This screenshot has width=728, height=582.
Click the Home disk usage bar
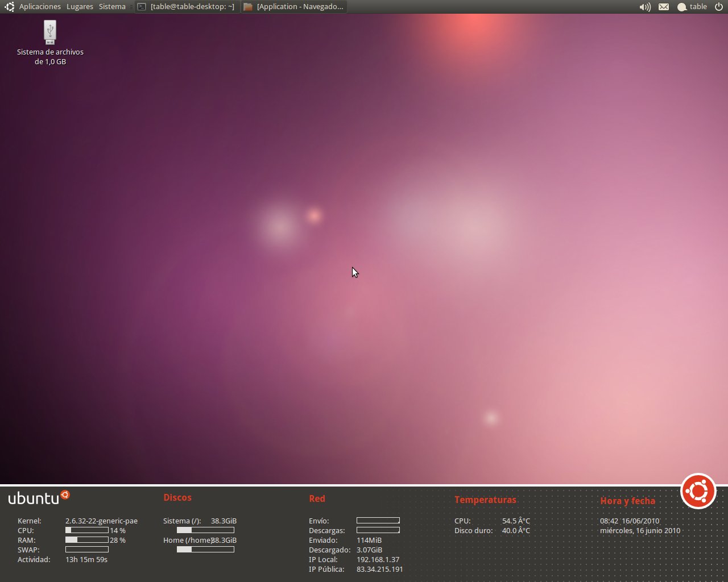pyautogui.click(x=205, y=550)
